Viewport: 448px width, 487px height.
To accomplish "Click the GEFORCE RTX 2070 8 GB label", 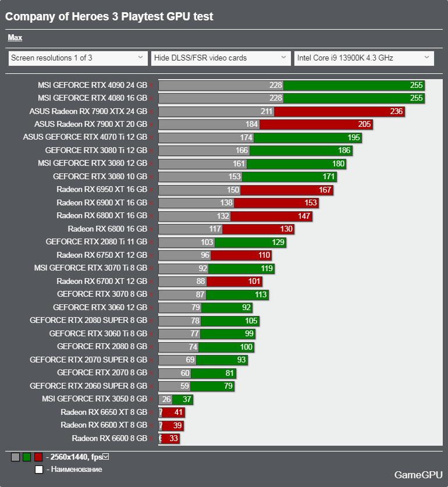I will pos(102,373).
